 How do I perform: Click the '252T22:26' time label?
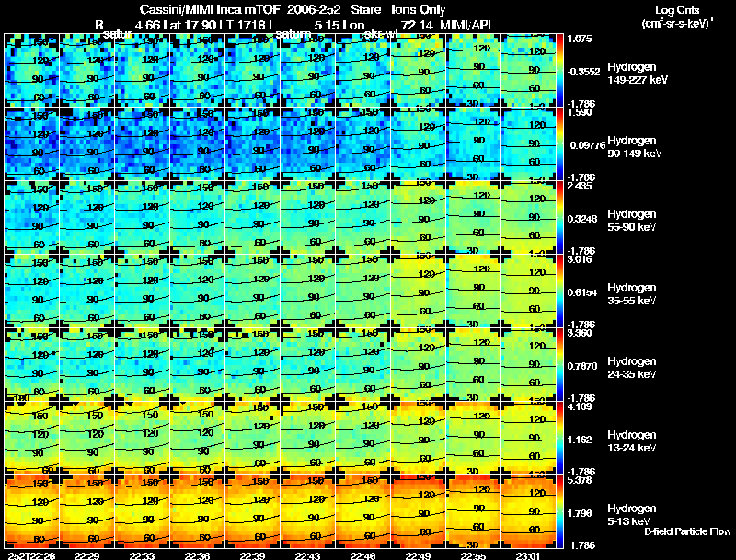tap(31, 555)
